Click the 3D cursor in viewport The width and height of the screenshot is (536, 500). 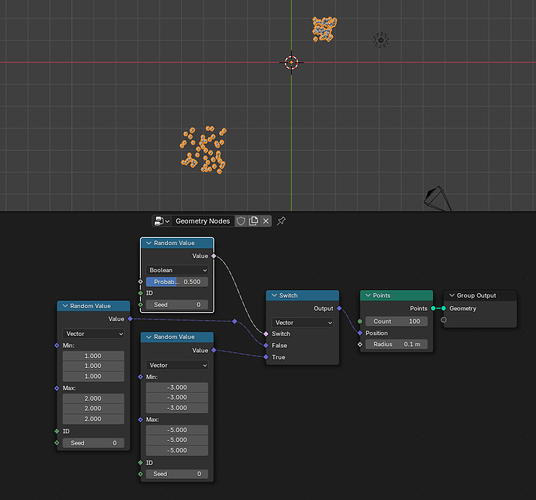pyautogui.click(x=291, y=63)
